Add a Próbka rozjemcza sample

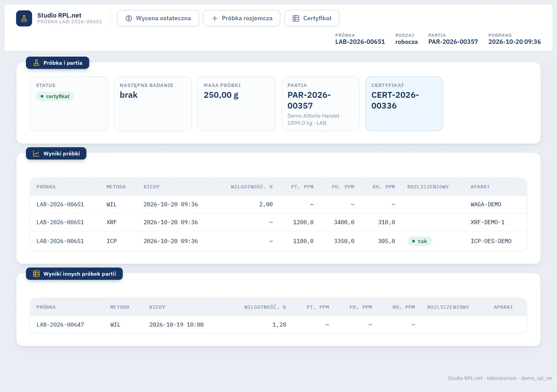(x=242, y=18)
